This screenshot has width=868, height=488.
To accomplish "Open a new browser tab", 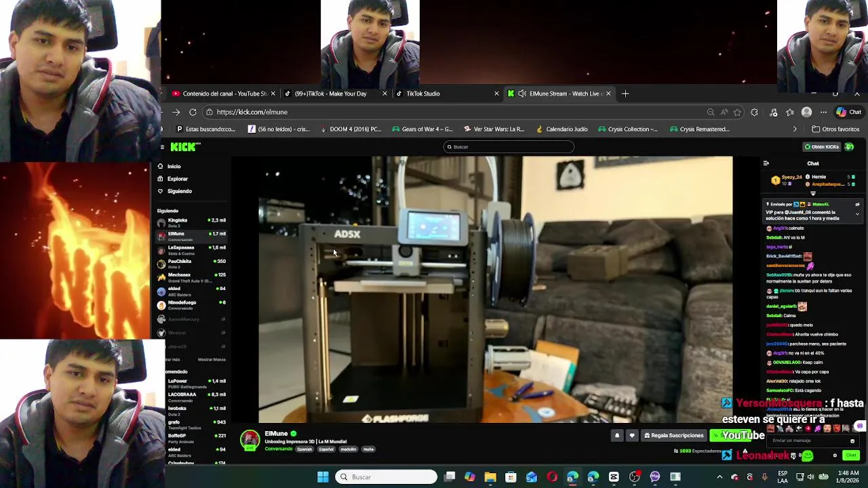I will click(x=625, y=94).
